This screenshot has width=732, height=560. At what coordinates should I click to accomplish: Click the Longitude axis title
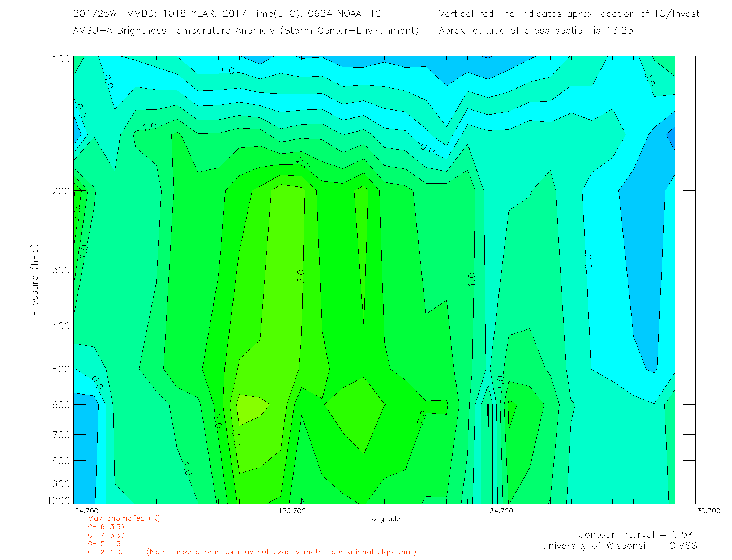click(x=384, y=519)
